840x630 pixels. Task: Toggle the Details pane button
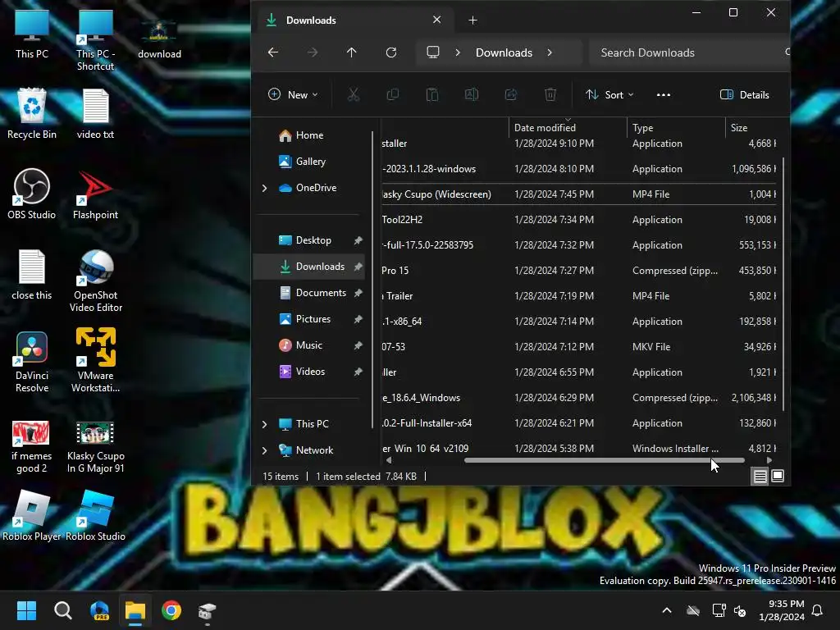click(x=745, y=95)
